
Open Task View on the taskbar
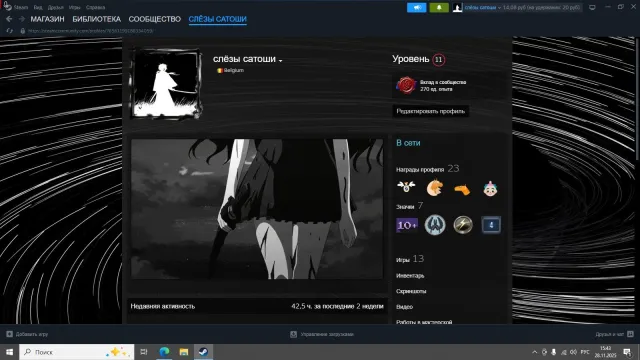tap(144, 352)
